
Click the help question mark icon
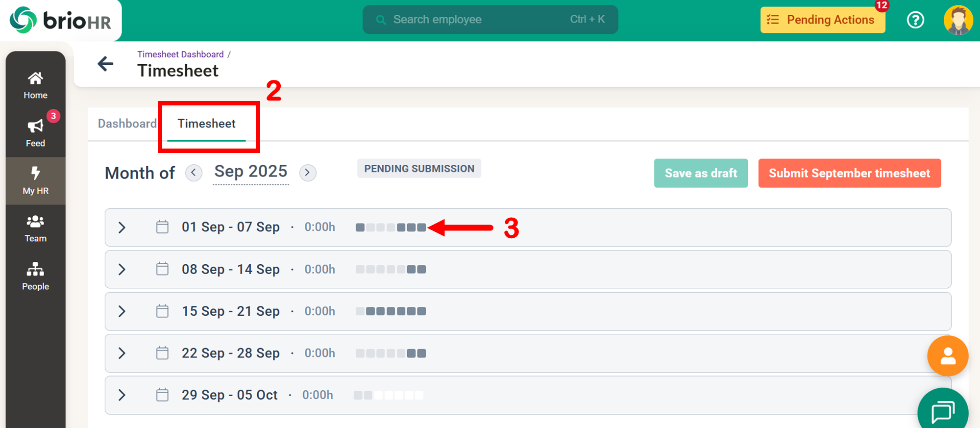915,20
